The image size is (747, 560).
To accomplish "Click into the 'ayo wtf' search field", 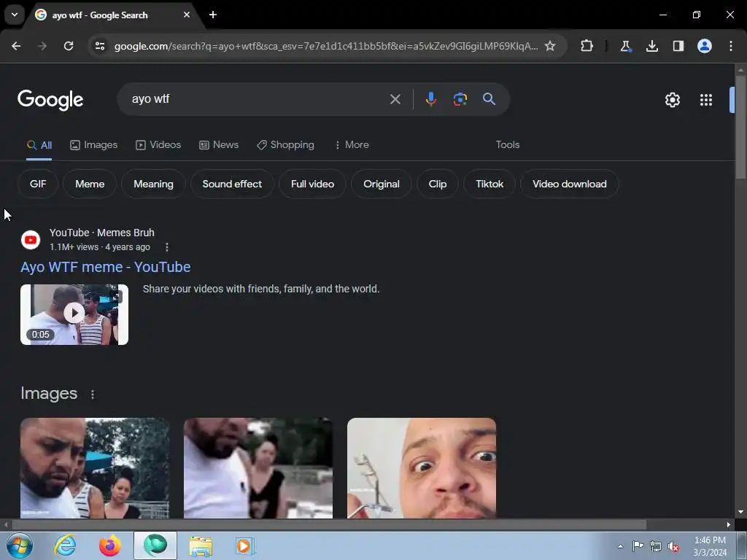I will pos(258,99).
